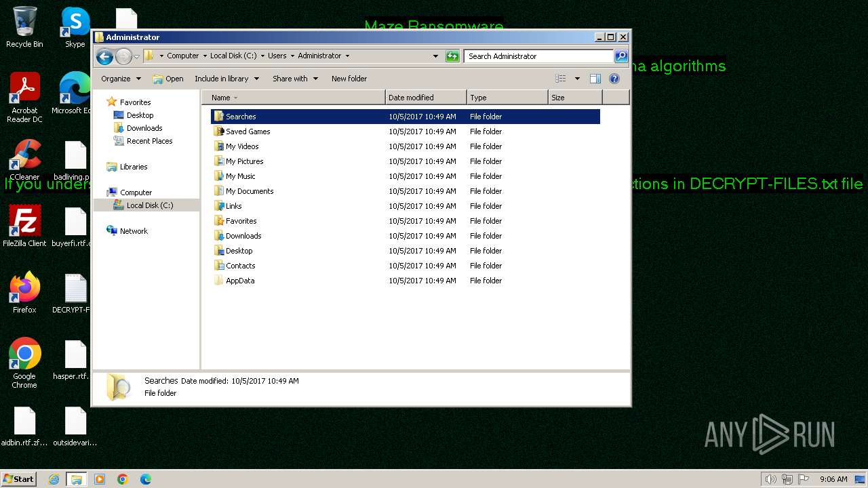The height and width of the screenshot is (488, 868).
Task: Select the Saved Games folder
Action: point(242,131)
